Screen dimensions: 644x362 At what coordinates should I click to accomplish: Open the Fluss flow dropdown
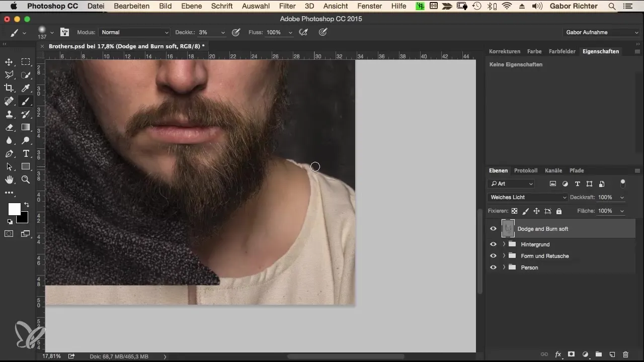(290, 32)
